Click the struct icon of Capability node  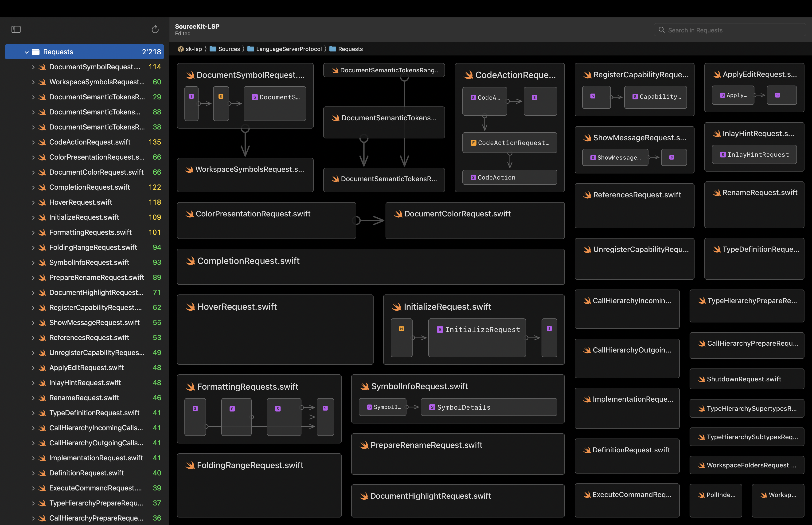pos(635,97)
